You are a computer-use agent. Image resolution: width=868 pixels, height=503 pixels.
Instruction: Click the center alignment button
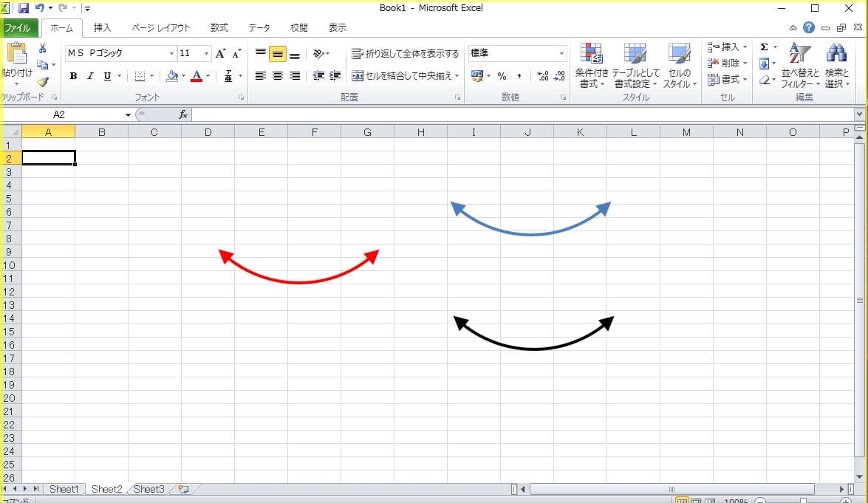coord(277,76)
